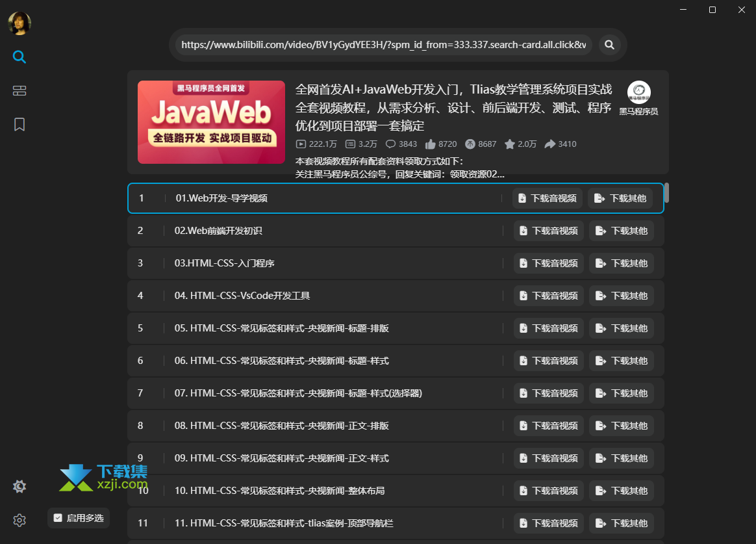Click 下载其他 in episode 07 选择器 row
756x544 pixels.
[622, 393]
